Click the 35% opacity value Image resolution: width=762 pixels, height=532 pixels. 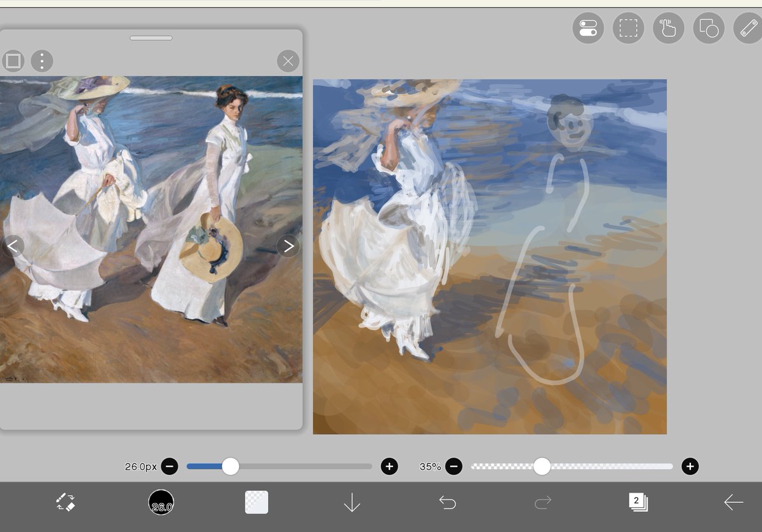point(430,467)
